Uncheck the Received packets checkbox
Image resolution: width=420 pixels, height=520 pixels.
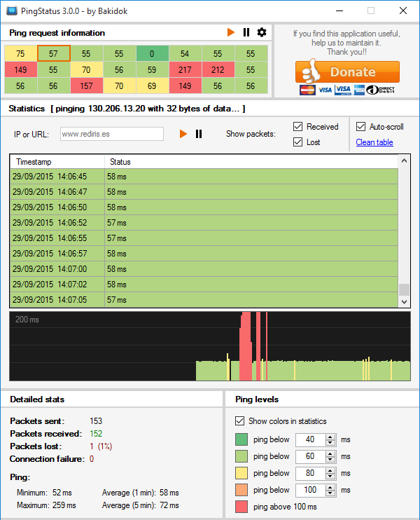pyautogui.click(x=298, y=127)
